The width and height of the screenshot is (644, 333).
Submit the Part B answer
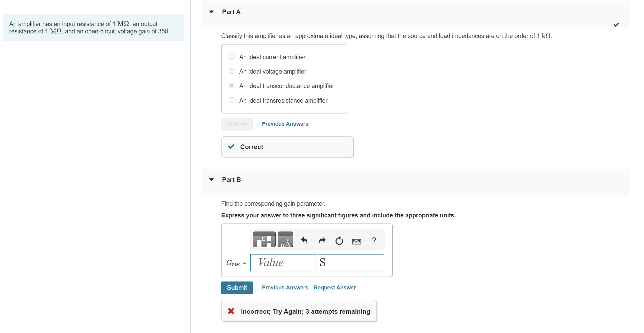[237, 288]
